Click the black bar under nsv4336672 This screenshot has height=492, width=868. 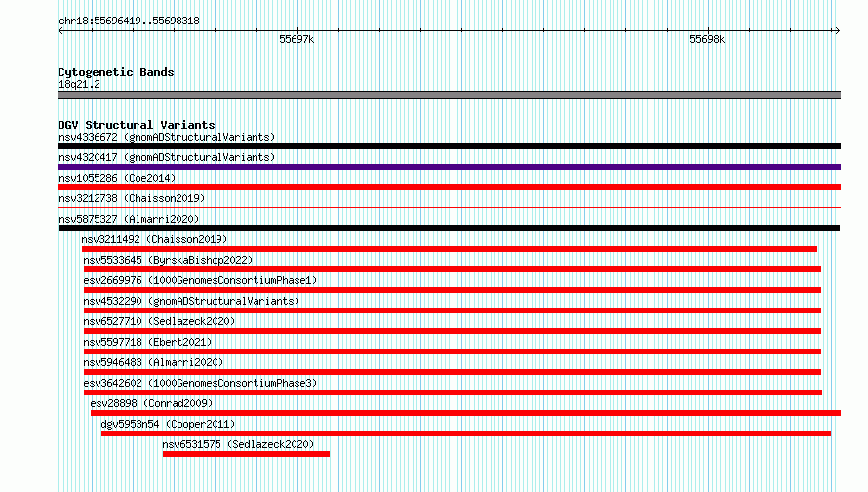[449, 146]
